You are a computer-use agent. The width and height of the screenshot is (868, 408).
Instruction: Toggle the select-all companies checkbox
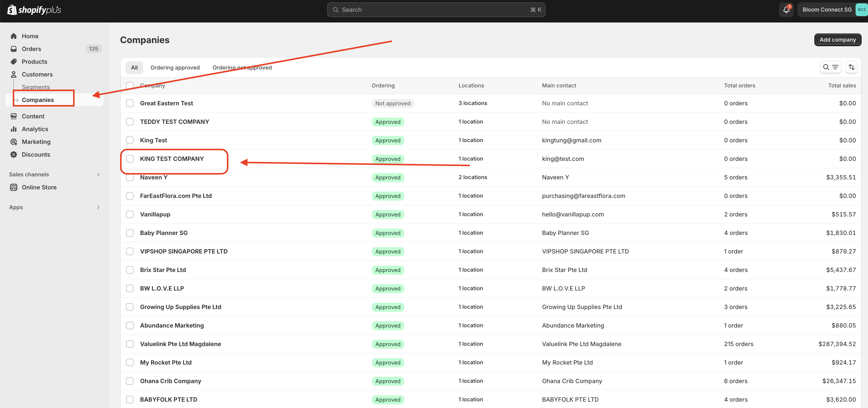pyautogui.click(x=130, y=86)
